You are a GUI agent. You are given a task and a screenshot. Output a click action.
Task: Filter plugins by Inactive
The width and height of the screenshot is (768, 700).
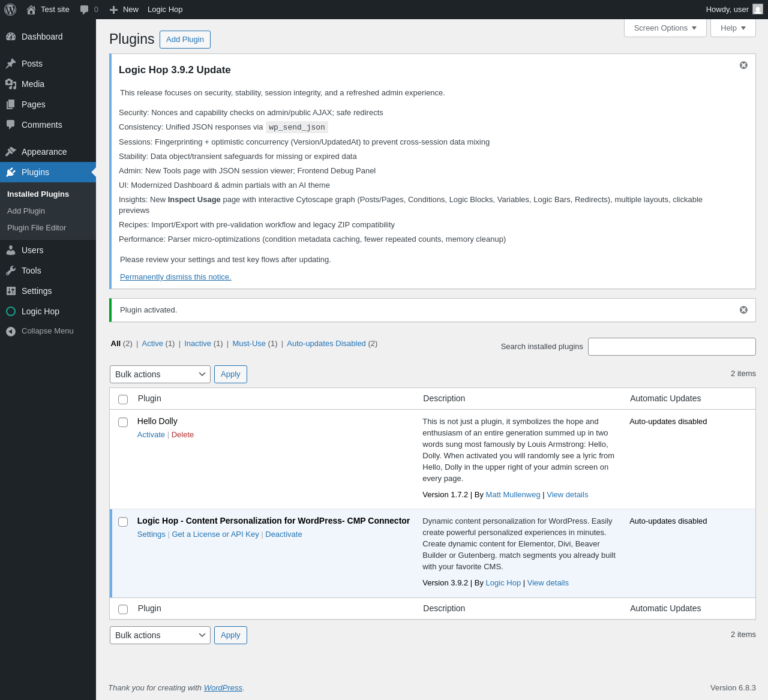(197, 344)
